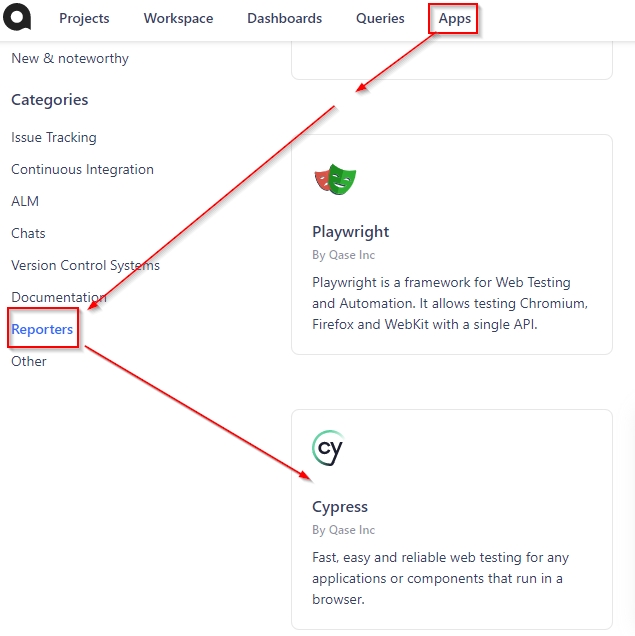Select the Apps menu item
The image size is (635, 636).
(454, 18)
